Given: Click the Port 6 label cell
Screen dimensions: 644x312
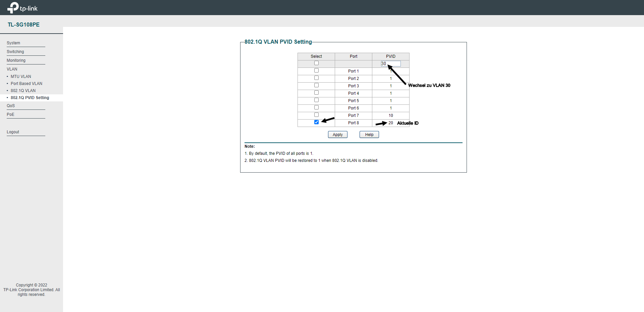Looking at the screenshot, I should 354,108.
